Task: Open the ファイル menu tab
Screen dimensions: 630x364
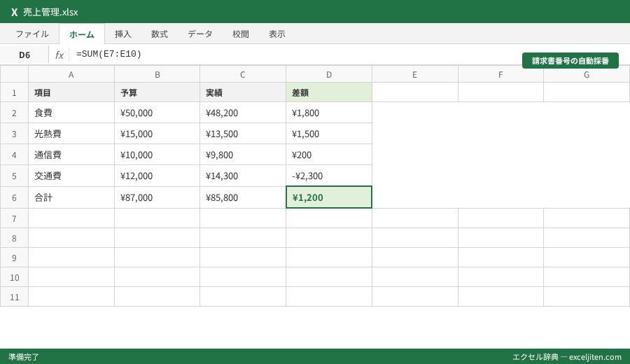Action: point(32,34)
